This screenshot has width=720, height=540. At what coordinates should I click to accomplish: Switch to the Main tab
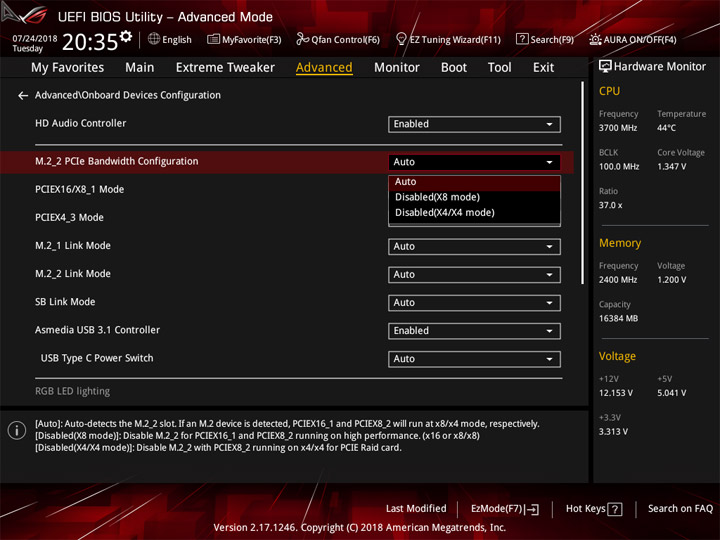coord(140,68)
